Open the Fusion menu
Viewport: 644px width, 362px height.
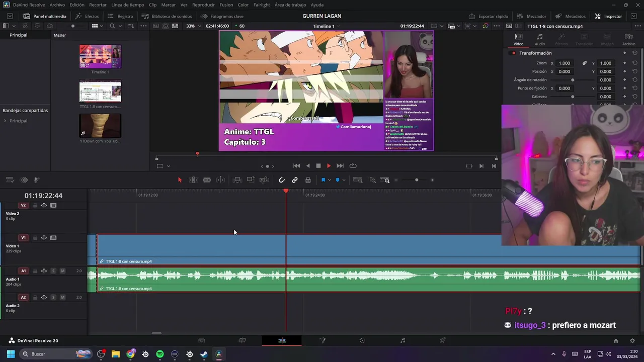226,5
